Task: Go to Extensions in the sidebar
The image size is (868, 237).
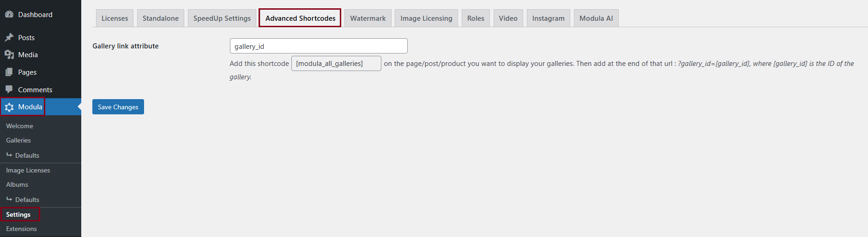Action: point(21,229)
